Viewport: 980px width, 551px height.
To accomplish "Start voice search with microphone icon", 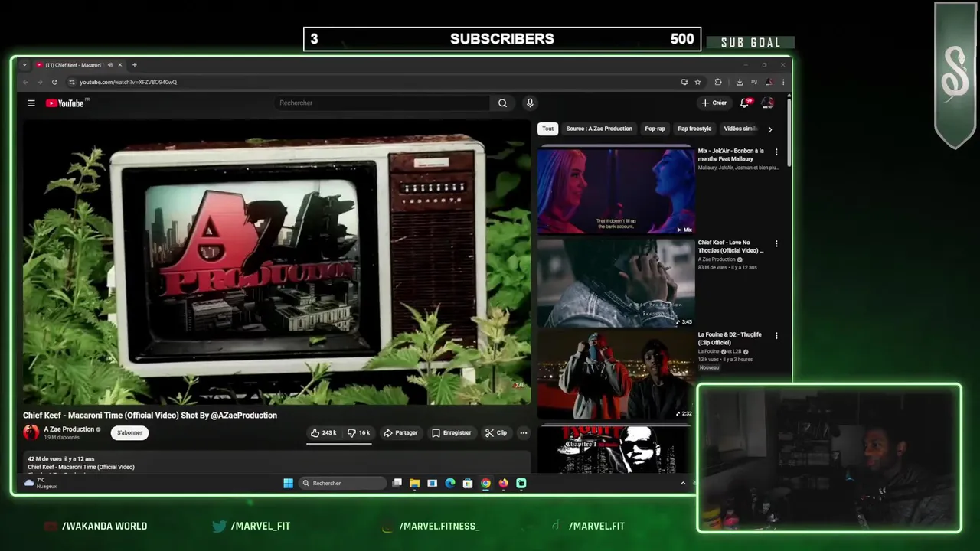I will (529, 103).
